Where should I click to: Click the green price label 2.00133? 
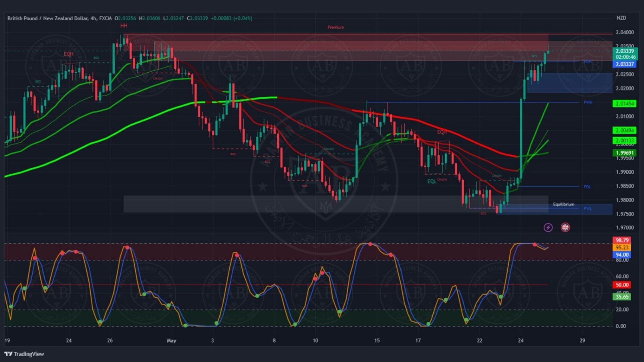625,141
